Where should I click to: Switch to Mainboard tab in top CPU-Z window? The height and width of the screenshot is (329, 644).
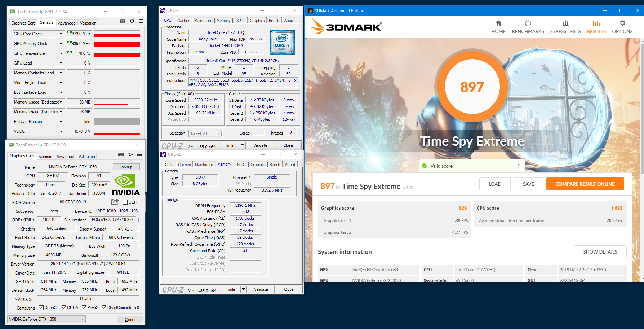203,21
